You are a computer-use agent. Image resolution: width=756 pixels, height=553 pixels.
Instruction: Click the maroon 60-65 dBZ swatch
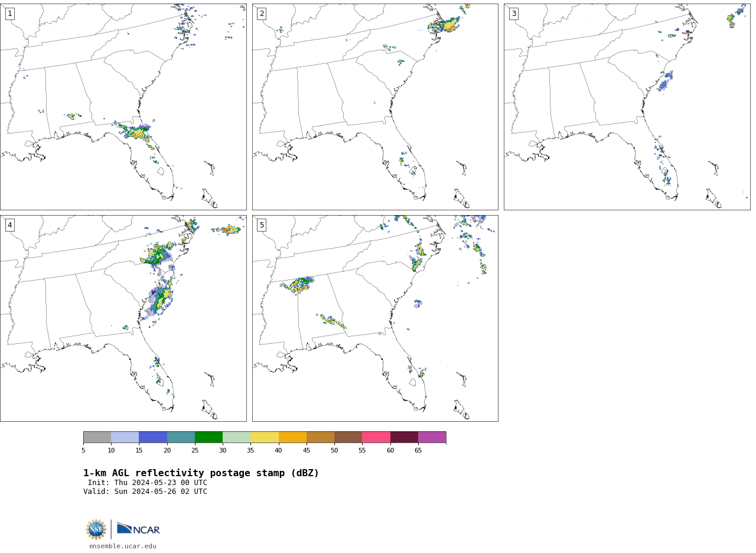point(404,437)
